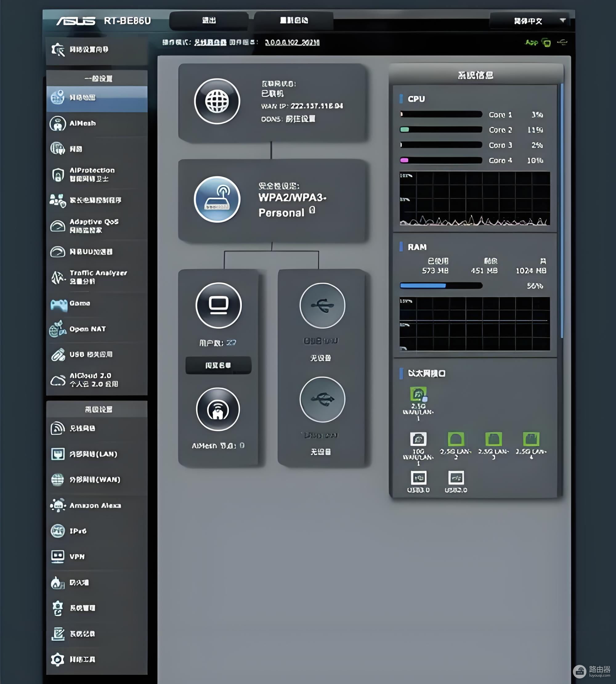This screenshot has height=684, width=616.
Task: Click the wireless router security icon
Action: [217, 199]
